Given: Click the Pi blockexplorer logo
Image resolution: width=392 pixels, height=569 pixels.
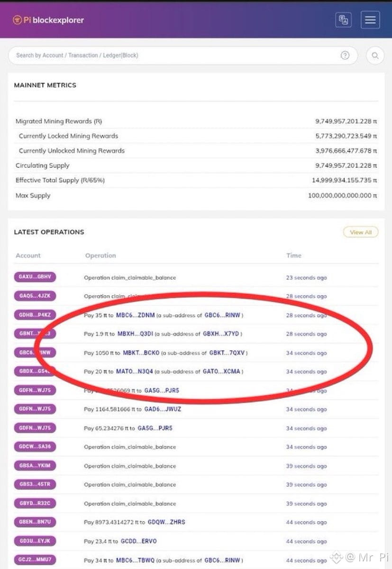Looking at the screenshot, I should (48, 20).
